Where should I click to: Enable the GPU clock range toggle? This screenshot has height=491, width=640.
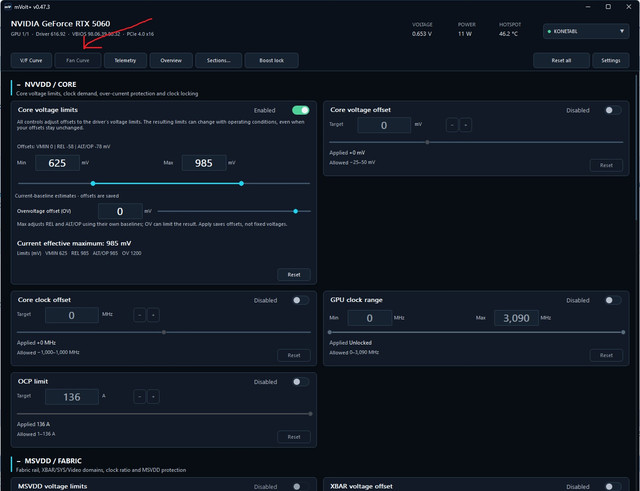click(613, 300)
